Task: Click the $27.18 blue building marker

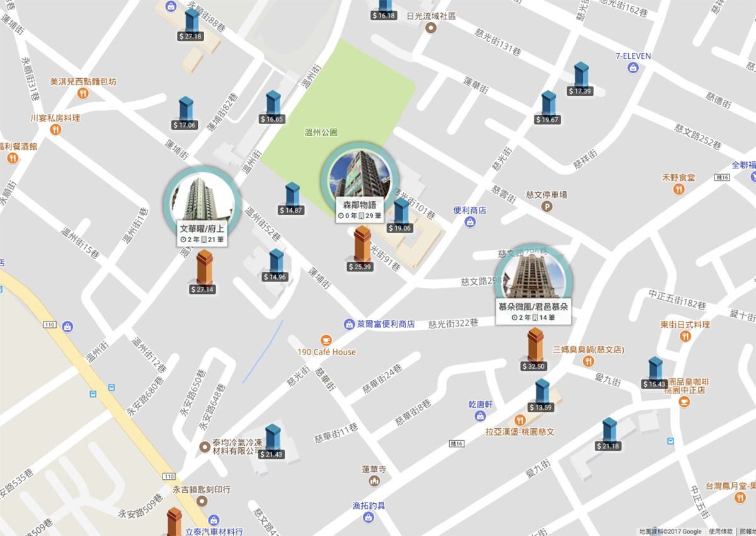Action: [x=192, y=25]
